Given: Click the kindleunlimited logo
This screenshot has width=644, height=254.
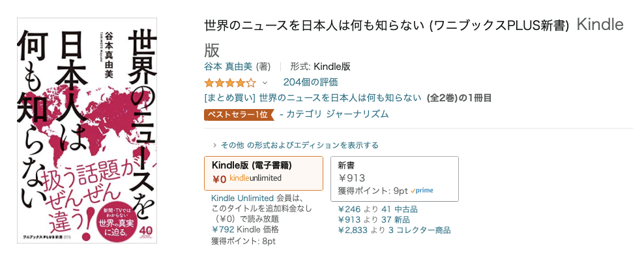Looking at the screenshot, I should click(x=255, y=178).
